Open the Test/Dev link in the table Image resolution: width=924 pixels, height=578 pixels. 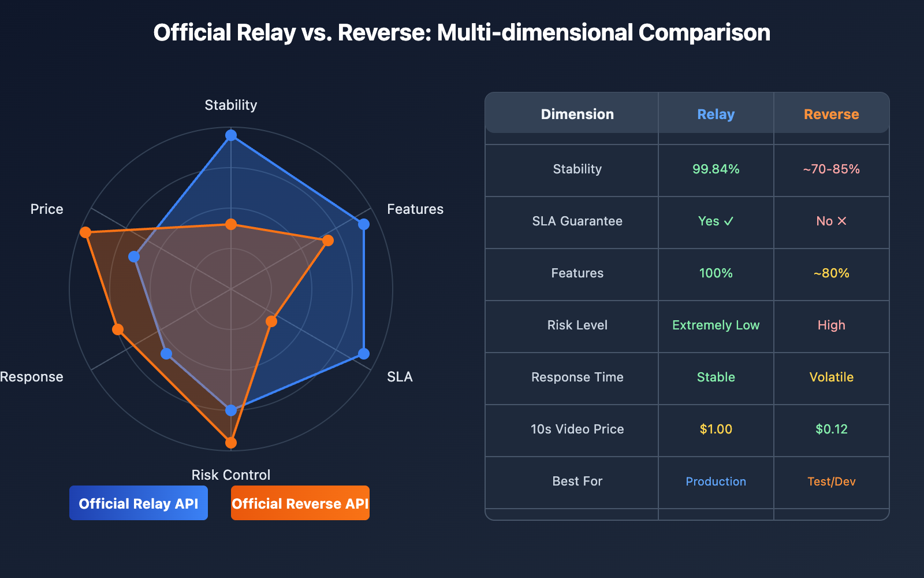[x=831, y=481]
